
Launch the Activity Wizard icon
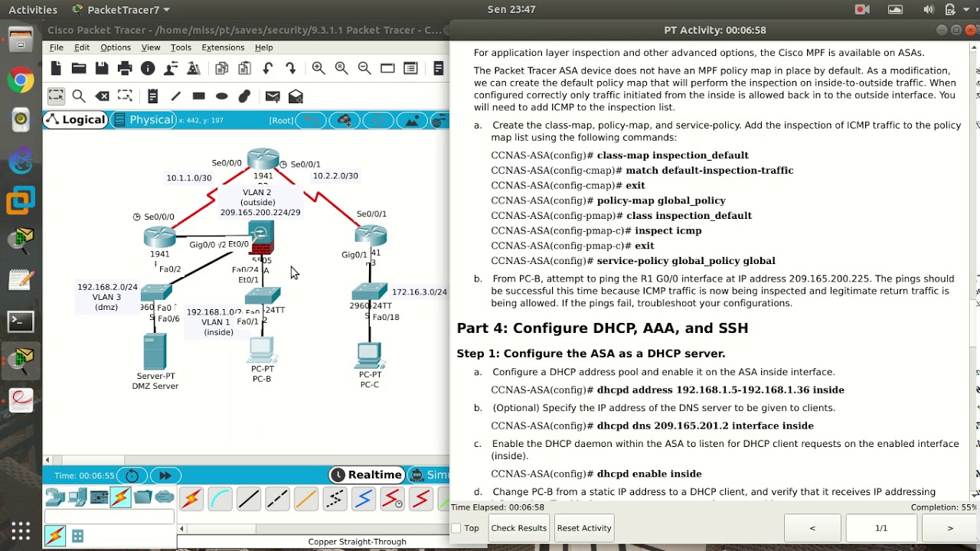pos(194,69)
